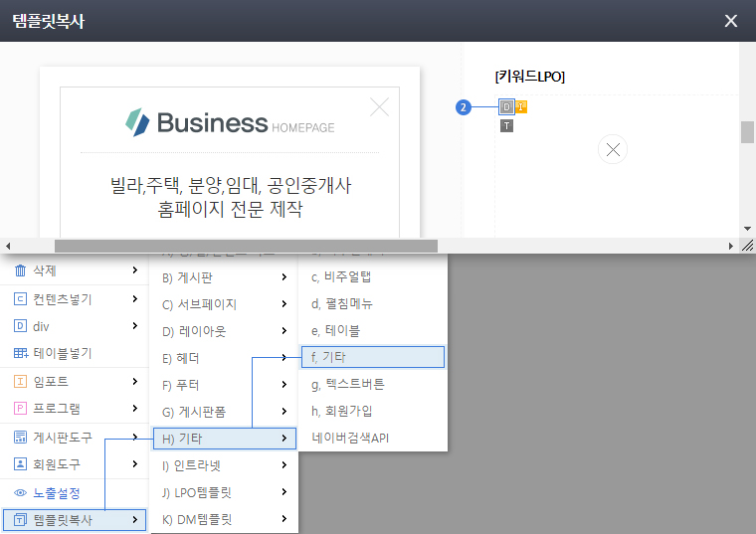Click the orange I import block icon
Screen dimensions: 756x534
(x=521, y=107)
